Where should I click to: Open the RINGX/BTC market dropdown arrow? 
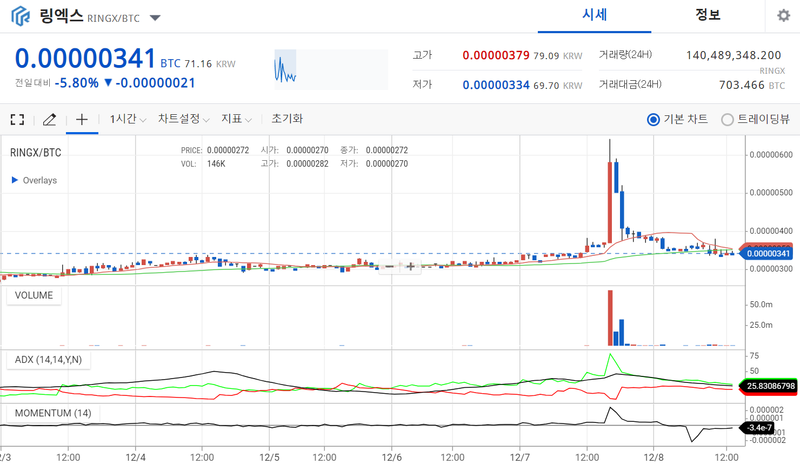[155, 18]
